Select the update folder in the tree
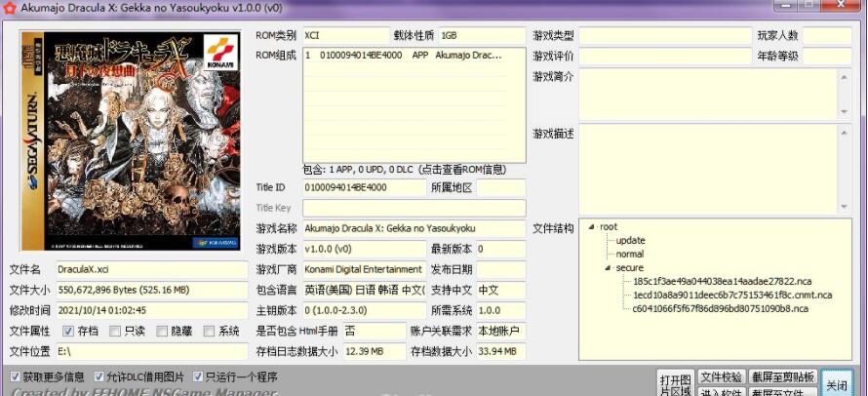 point(630,240)
